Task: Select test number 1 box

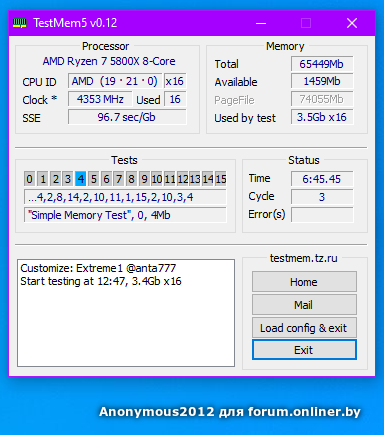Action: (x=42, y=179)
